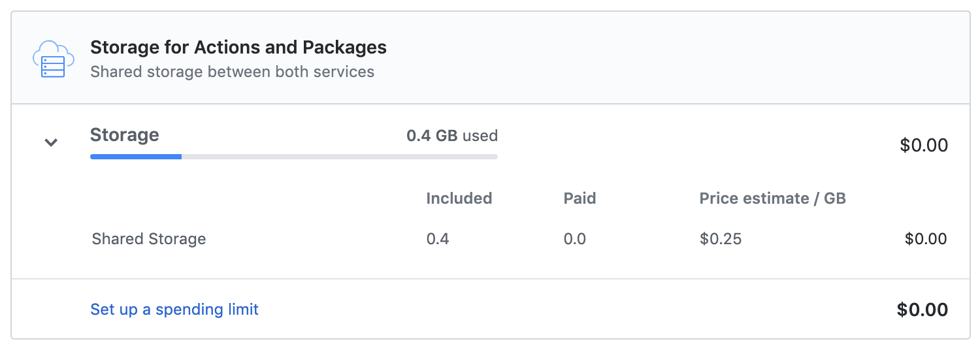Click the Included value 0.4

(x=438, y=239)
